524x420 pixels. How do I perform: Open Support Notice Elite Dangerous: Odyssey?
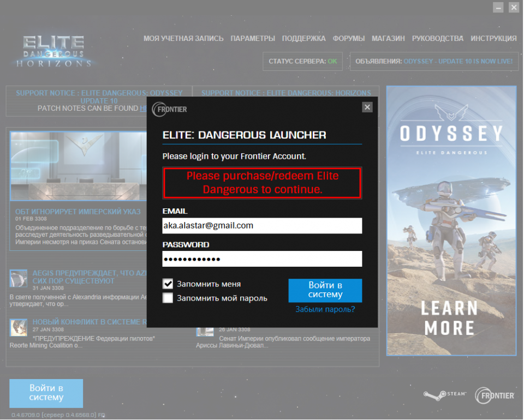(99, 97)
